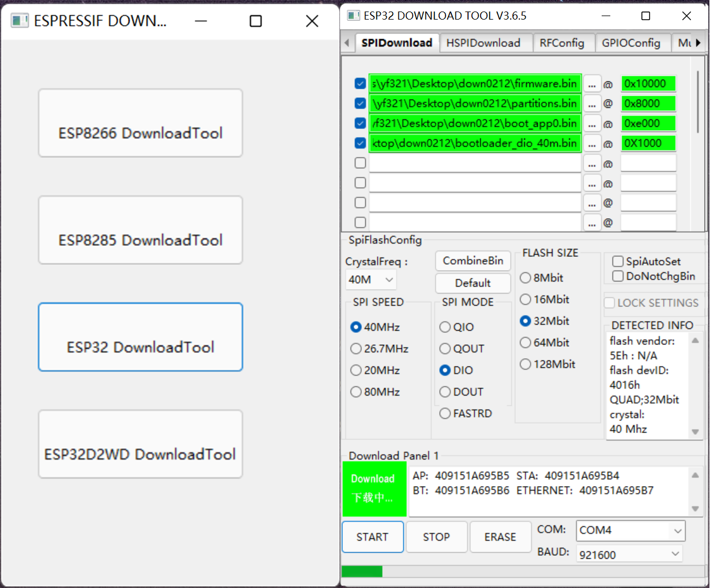
Task: Uncheck the boot_app0.bin file checkbox
Action: pyautogui.click(x=360, y=123)
